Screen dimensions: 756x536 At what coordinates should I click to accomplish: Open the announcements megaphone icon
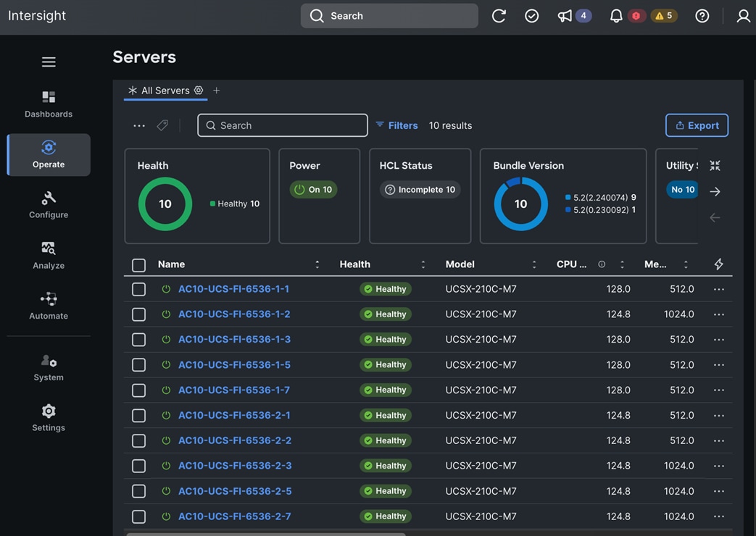tap(565, 16)
